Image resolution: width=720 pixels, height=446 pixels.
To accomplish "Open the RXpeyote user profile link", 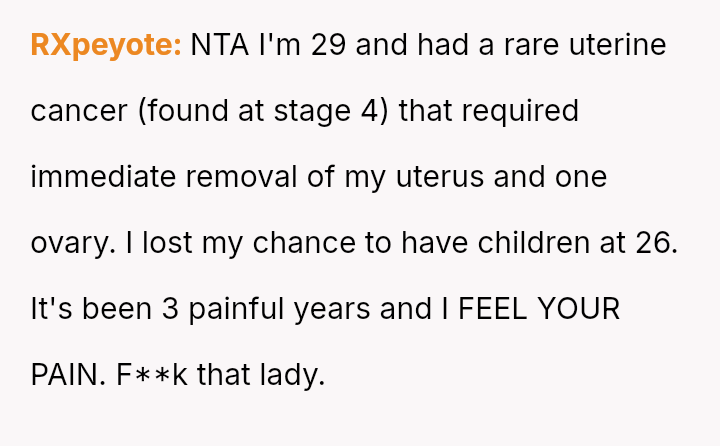I will [105, 45].
